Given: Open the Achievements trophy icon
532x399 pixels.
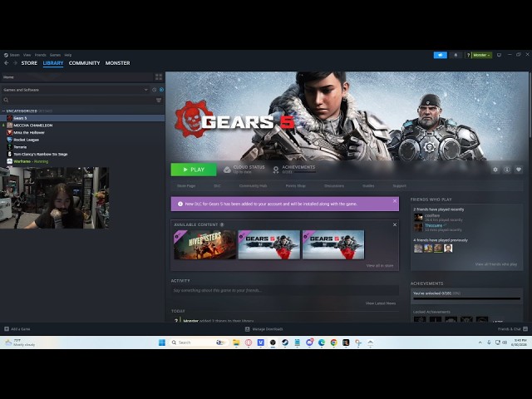Looking at the screenshot, I should pos(276,170).
